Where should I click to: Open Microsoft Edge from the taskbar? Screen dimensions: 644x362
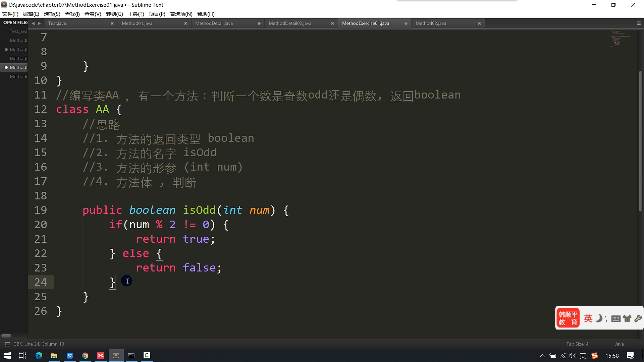tap(39, 356)
